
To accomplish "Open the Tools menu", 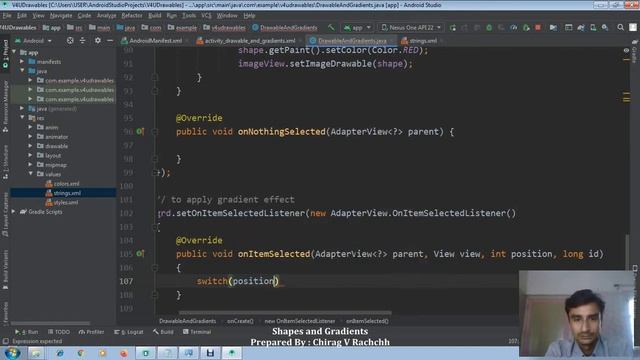I will (x=189, y=16).
